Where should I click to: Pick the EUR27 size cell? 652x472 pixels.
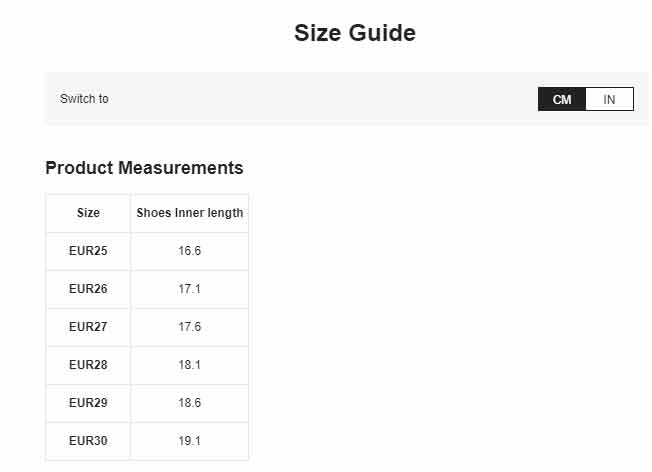(88, 327)
